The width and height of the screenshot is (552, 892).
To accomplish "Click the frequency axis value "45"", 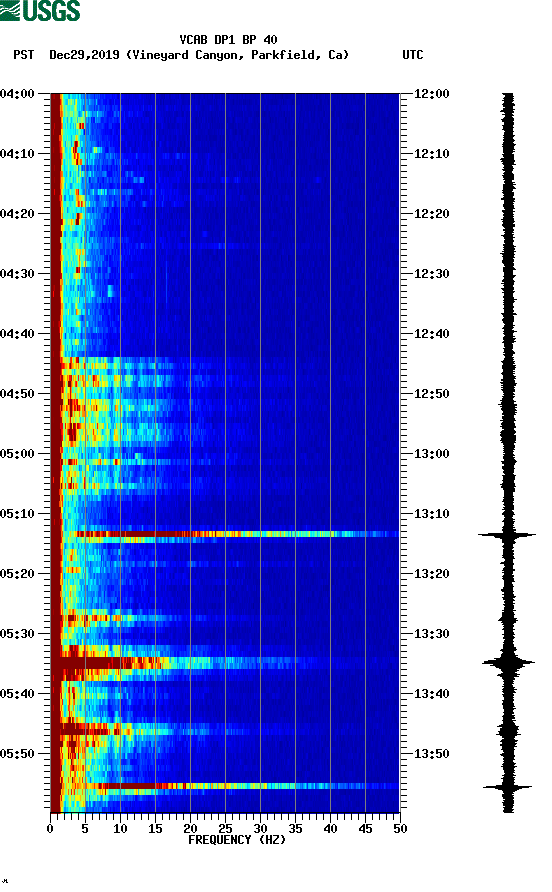I will pos(365,829).
